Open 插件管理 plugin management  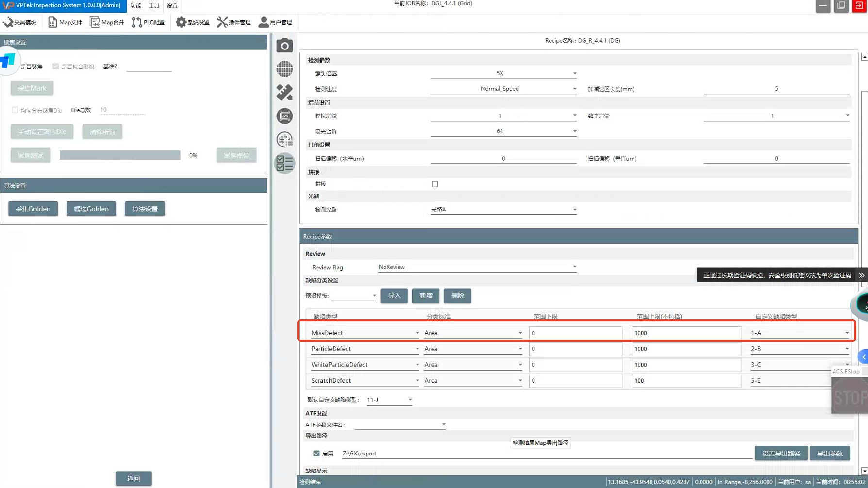(x=234, y=22)
